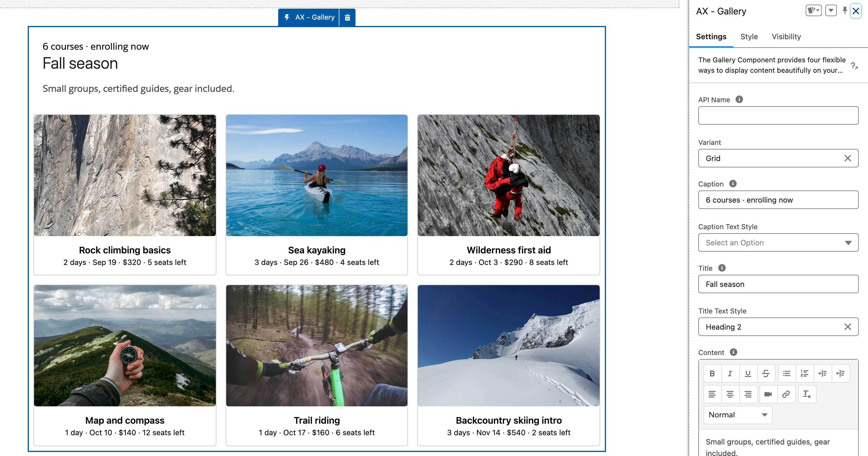Show Content info tooltip
Image resolution: width=868 pixels, height=456 pixels.
click(x=734, y=352)
